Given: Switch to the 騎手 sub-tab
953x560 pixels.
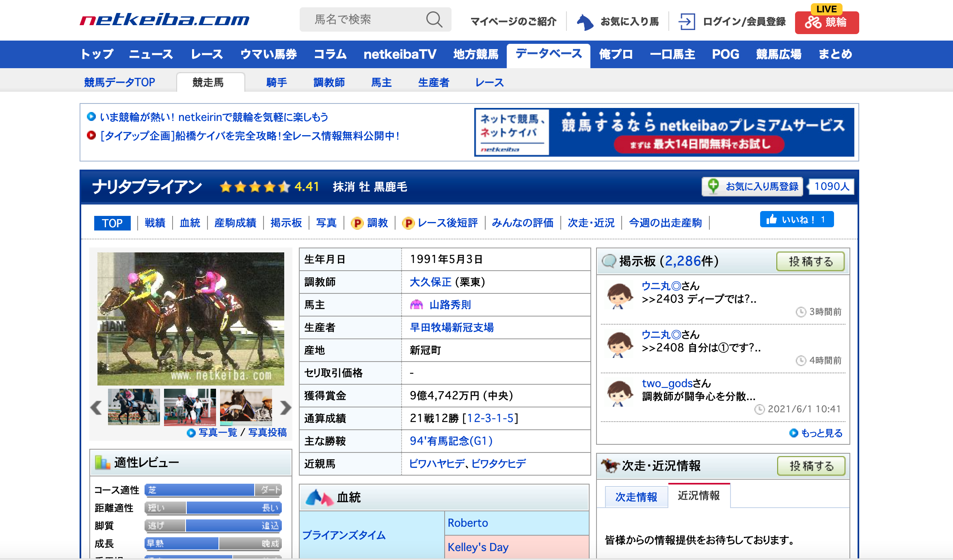Looking at the screenshot, I should point(277,82).
